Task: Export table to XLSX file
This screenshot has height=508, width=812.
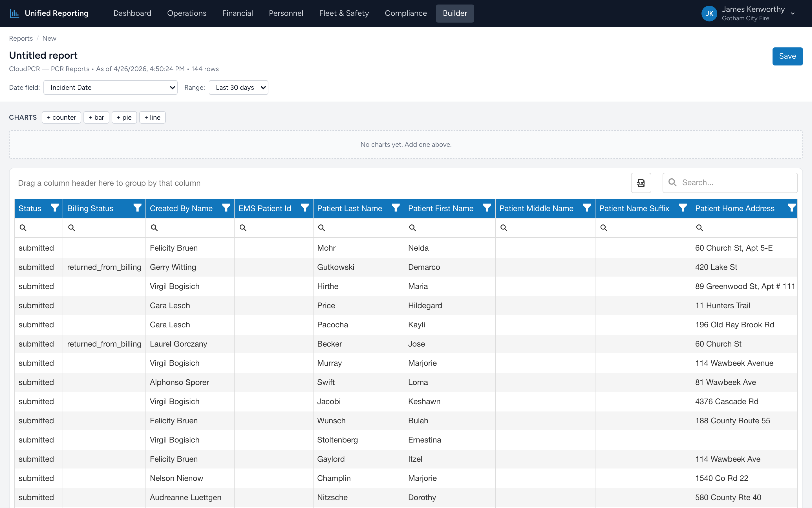Action: coord(641,183)
